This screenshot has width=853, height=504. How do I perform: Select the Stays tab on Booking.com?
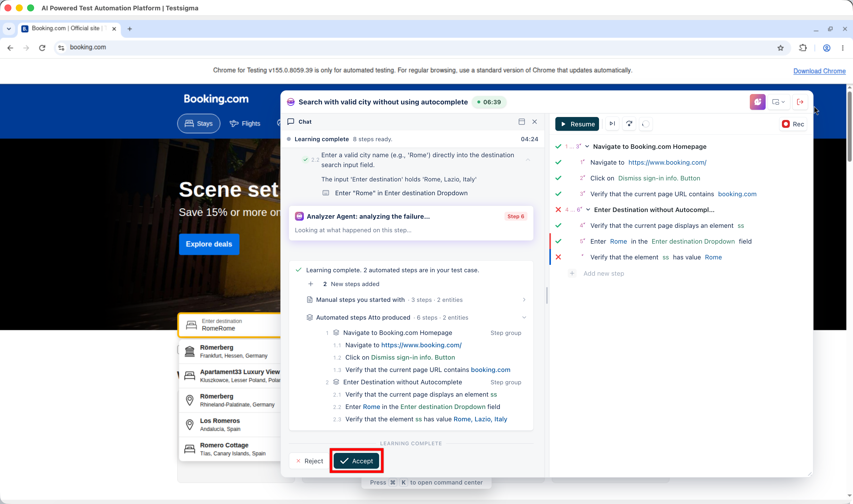click(x=199, y=123)
